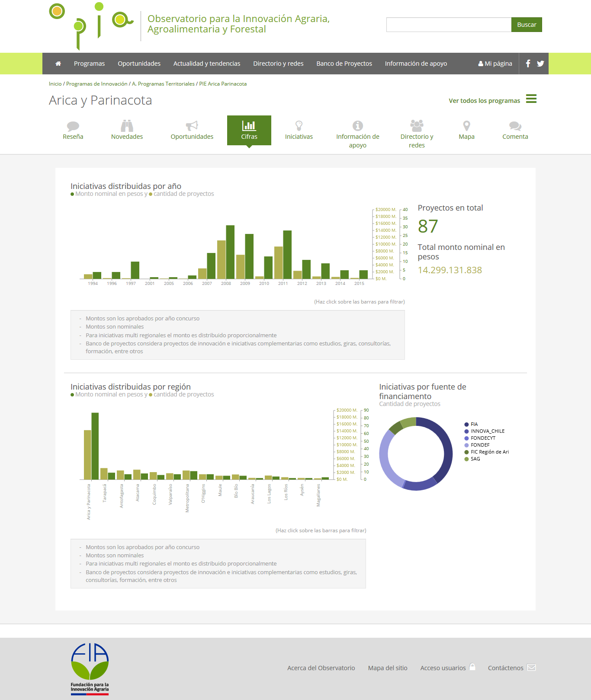Viewport: 591px width, 700px height.
Task: Select the Directorio y redes people icon
Action: point(417,125)
